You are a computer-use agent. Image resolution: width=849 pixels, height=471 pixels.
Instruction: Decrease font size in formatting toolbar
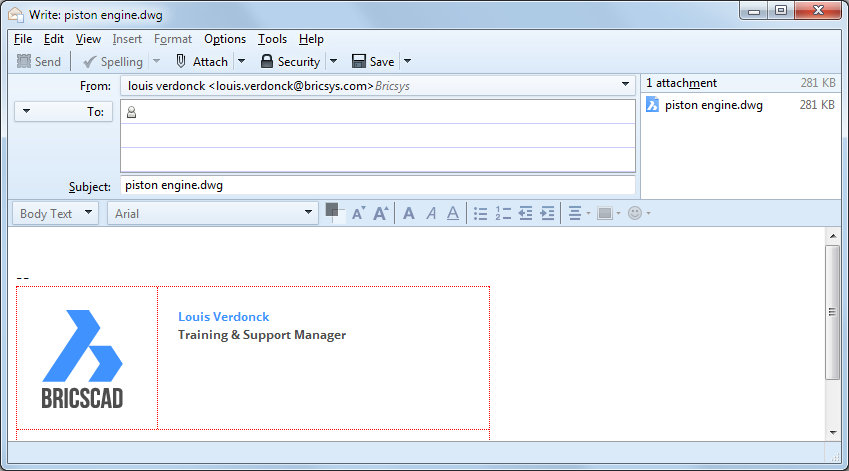(358, 213)
